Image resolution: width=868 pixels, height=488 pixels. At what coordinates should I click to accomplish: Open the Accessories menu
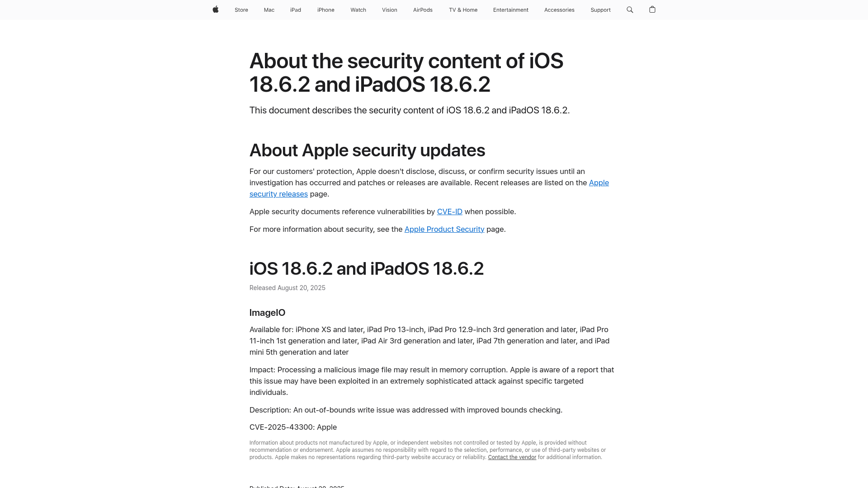[559, 10]
